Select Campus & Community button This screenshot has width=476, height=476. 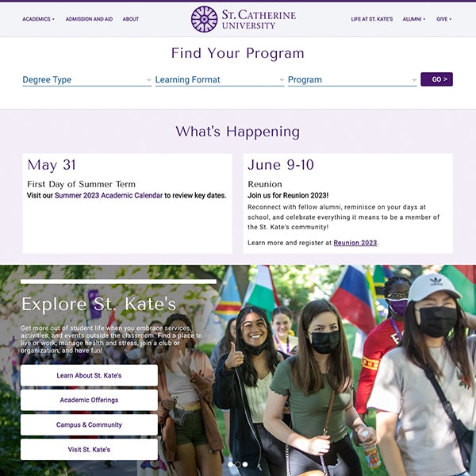(89, 424)
